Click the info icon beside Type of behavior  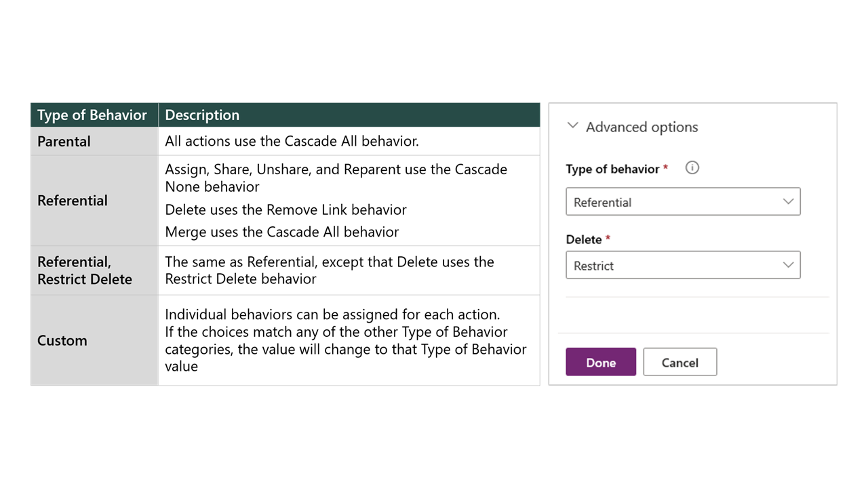click(692, 167)
